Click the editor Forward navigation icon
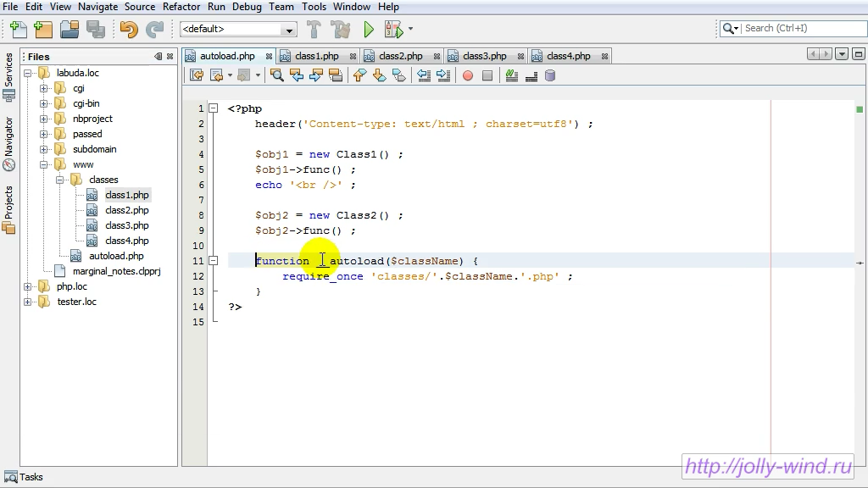The height and width of the screenshot is (488, 868). 243,75
